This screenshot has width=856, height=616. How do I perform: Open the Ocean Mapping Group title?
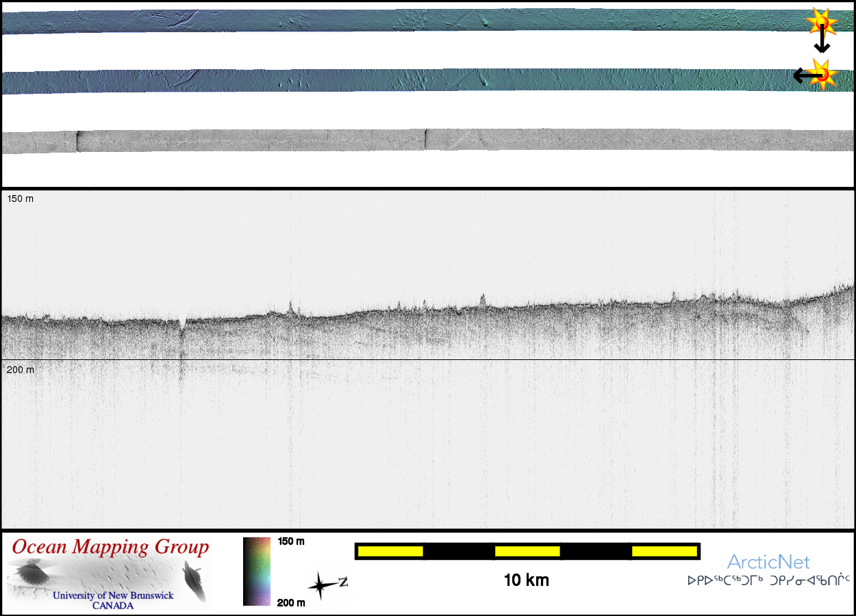click(x=110, y=548)
